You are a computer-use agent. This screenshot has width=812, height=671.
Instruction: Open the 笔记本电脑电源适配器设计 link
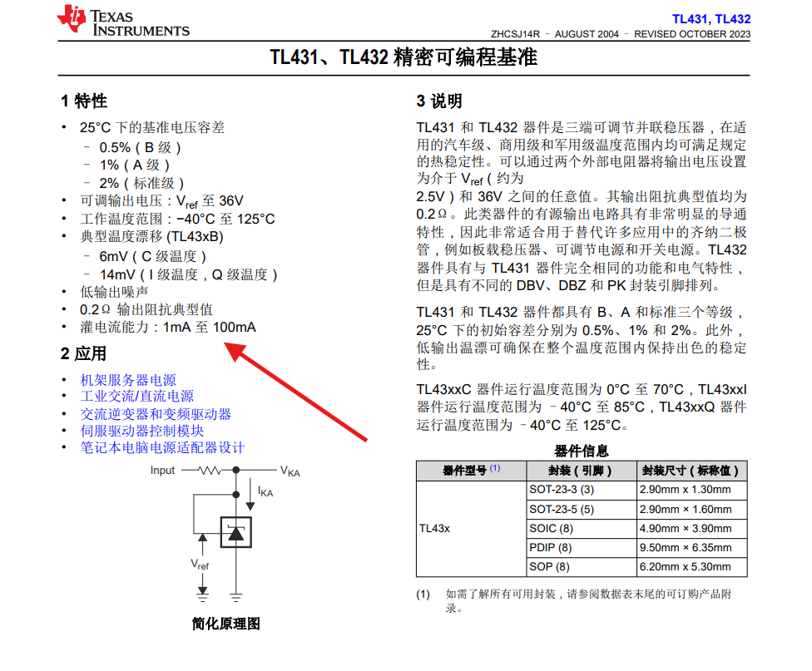162,448
